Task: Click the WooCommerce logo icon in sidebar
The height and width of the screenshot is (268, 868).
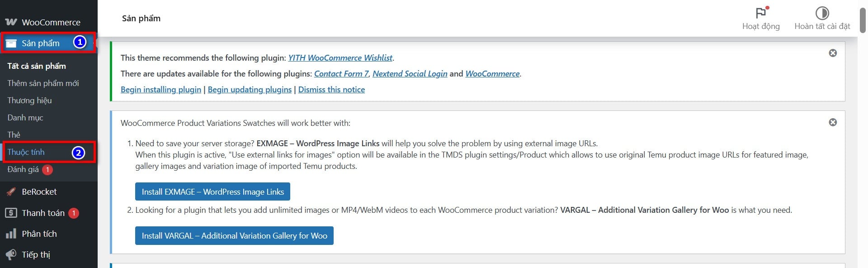Action: click(11, 22)
